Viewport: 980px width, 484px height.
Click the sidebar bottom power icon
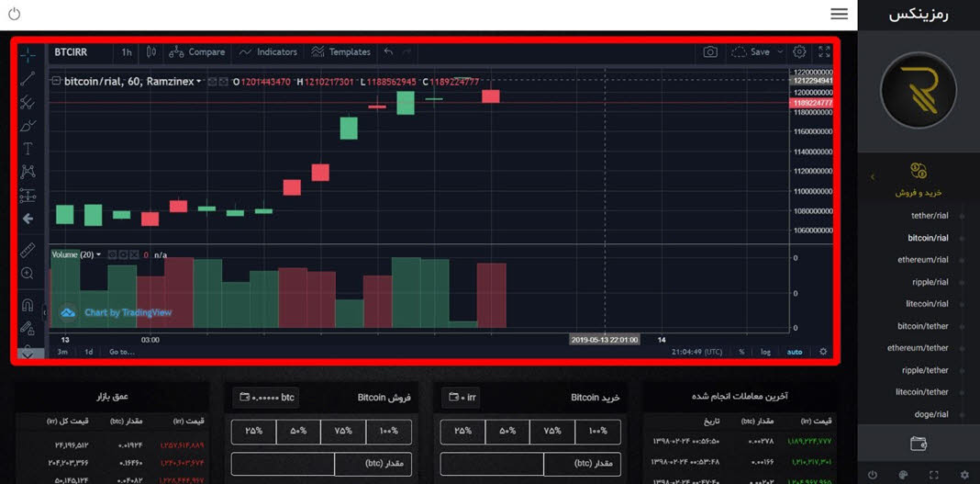pos(874,475)
